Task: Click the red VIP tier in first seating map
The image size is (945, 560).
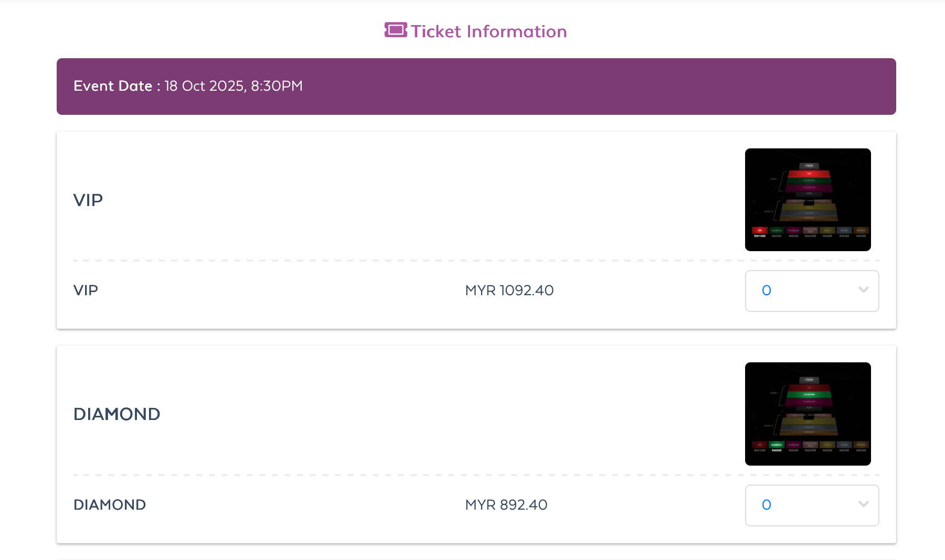Action: [809, 174]
